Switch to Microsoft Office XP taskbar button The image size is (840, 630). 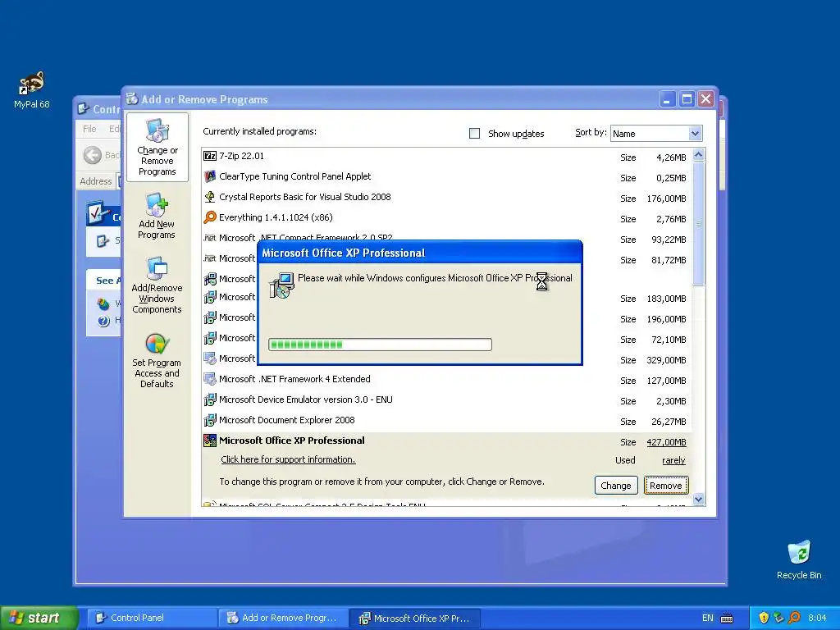click(x=414, y=618)
